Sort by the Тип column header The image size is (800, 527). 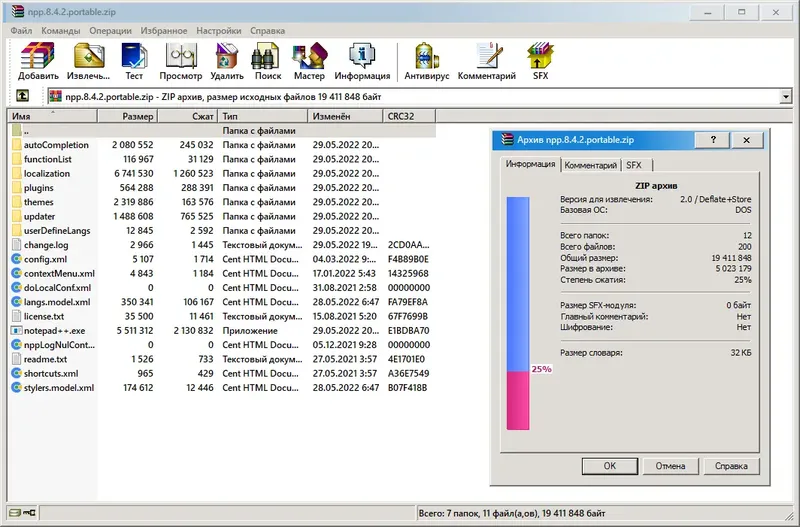(x=263, y=116)
